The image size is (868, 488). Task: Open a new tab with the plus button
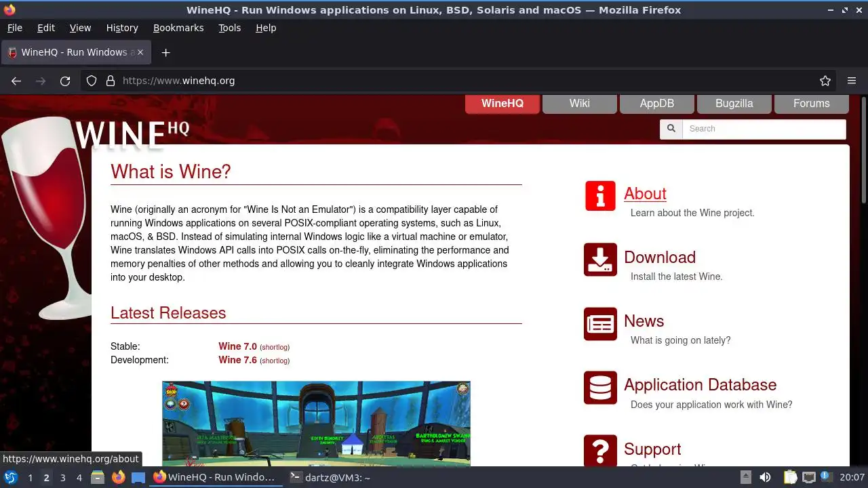coord(165,52)
